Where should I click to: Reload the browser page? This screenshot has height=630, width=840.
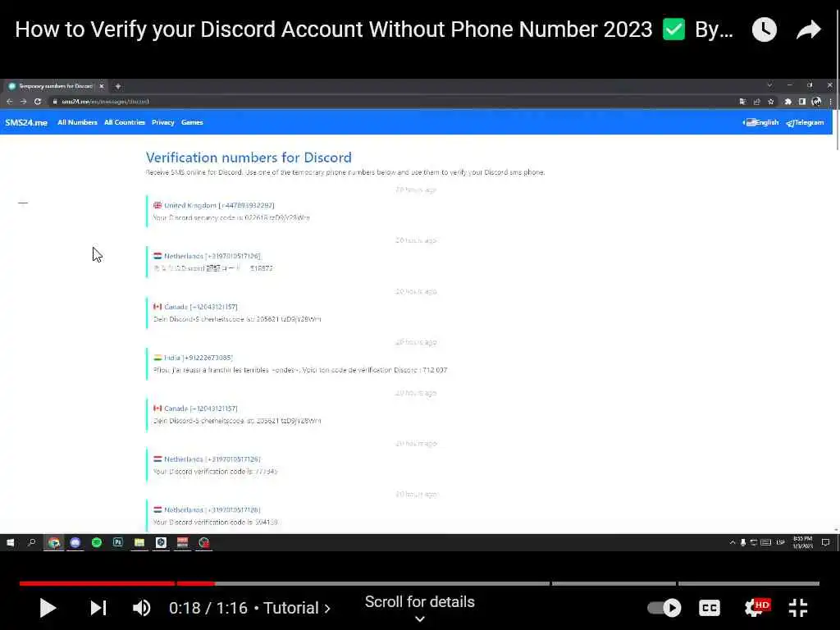pyautogui.click(x=38, y=101)
